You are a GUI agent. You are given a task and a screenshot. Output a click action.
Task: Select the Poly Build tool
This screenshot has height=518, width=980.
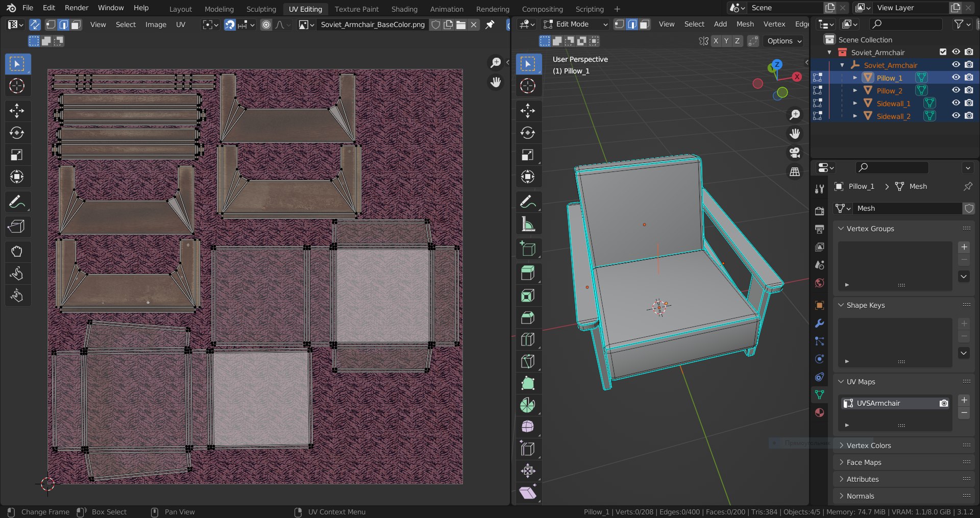[528, 383]
